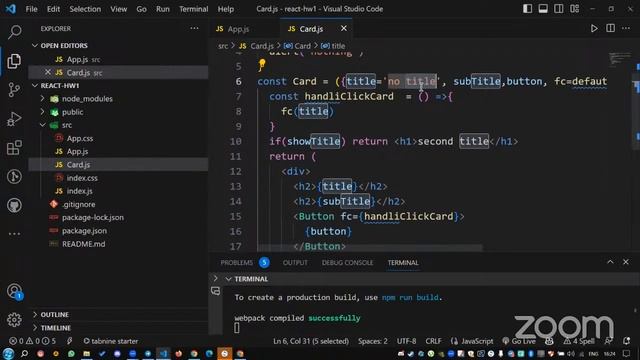Screen dimensions: 640x360
Task: Split the editor to the right
Action: point(610,28)
